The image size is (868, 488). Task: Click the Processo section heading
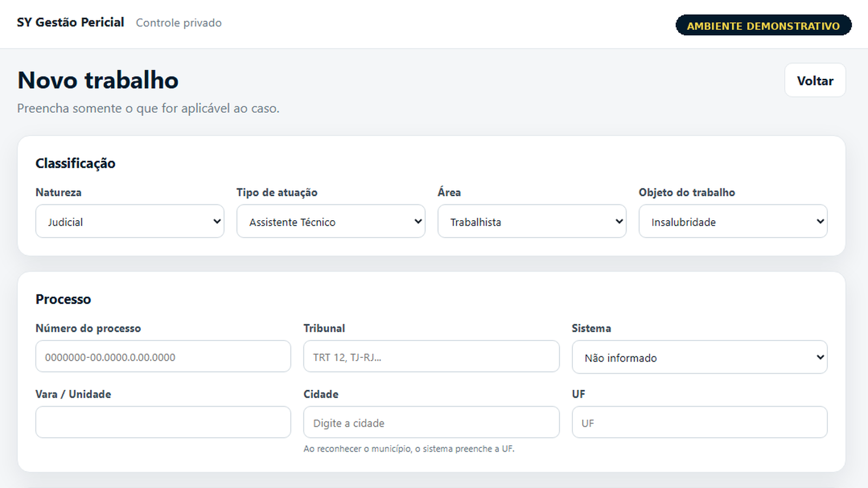tap(63, 299)
